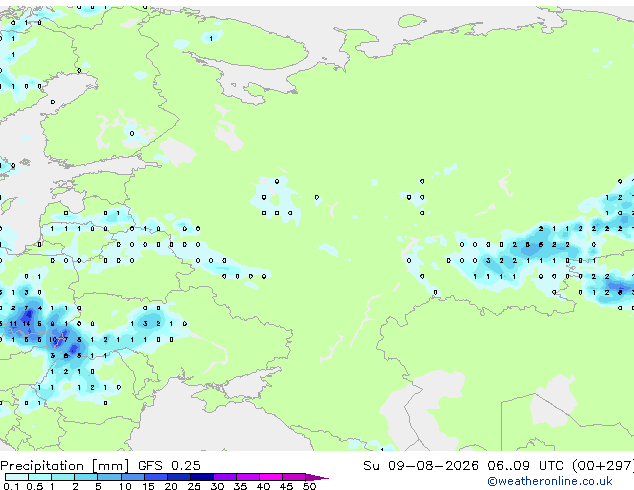This screenshot has height=490, width=634.
Task: Click the "14" precipitation value on map
Action: 26,324
